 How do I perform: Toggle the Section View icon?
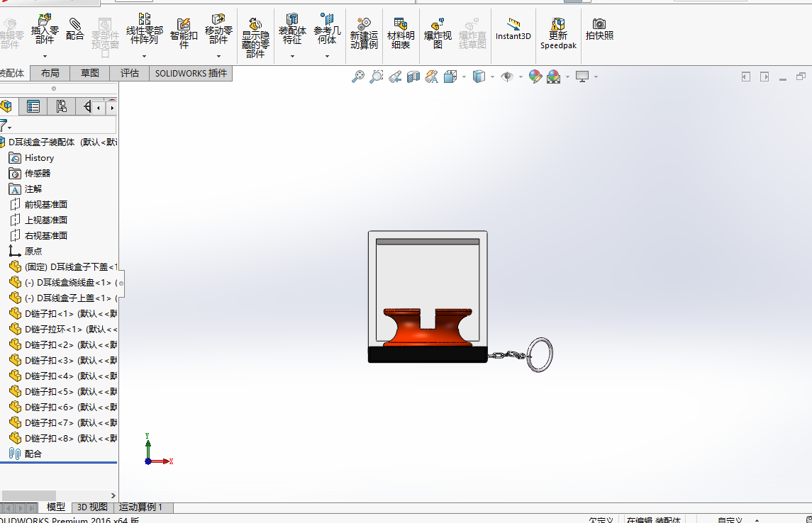[x=413, y=77]
